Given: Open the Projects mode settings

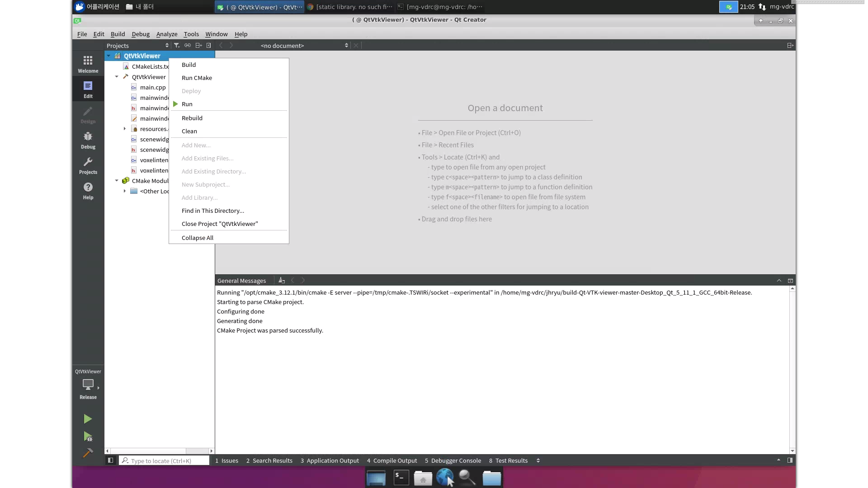Looking at the screenshot, I should click(x=88, y=165).
